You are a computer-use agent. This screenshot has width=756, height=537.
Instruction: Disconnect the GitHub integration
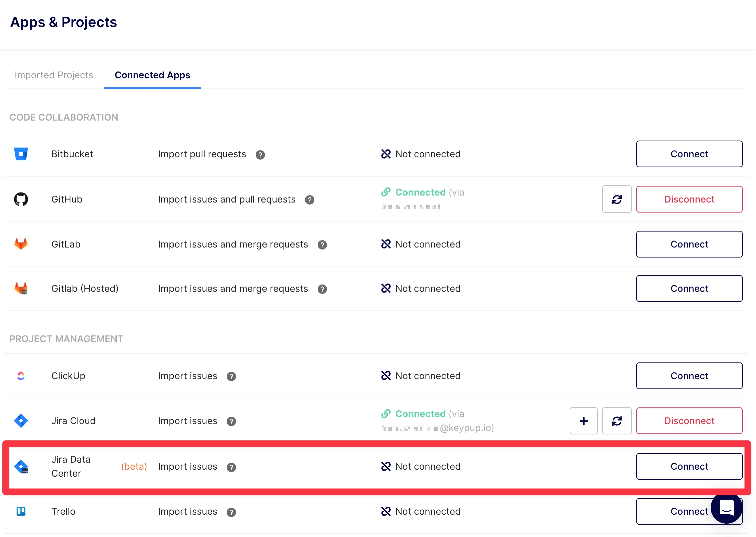[689, 199]
